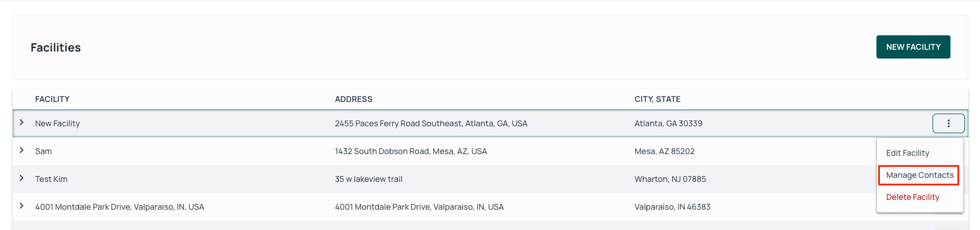
Task: Expand the Sam facility row
Action: pyautogui.click(x=21, y=151)
